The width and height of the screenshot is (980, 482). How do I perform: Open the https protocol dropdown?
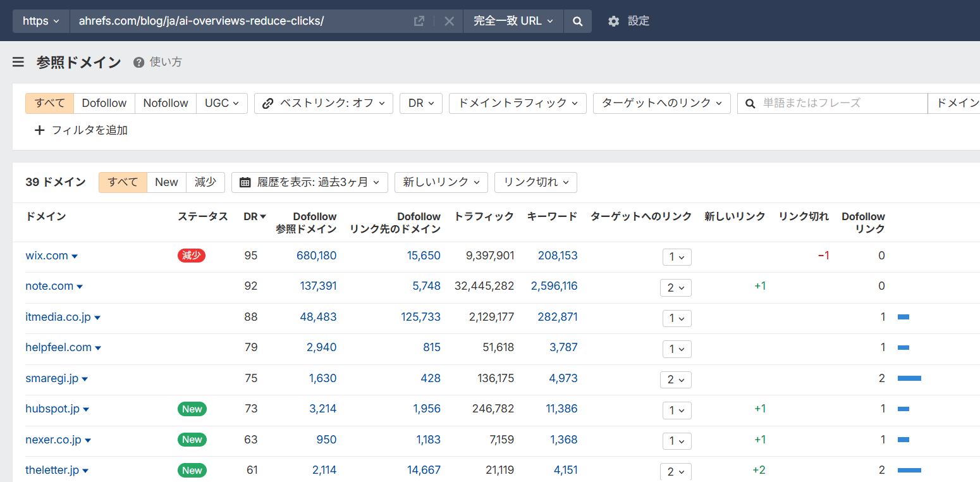click(41, 21)
